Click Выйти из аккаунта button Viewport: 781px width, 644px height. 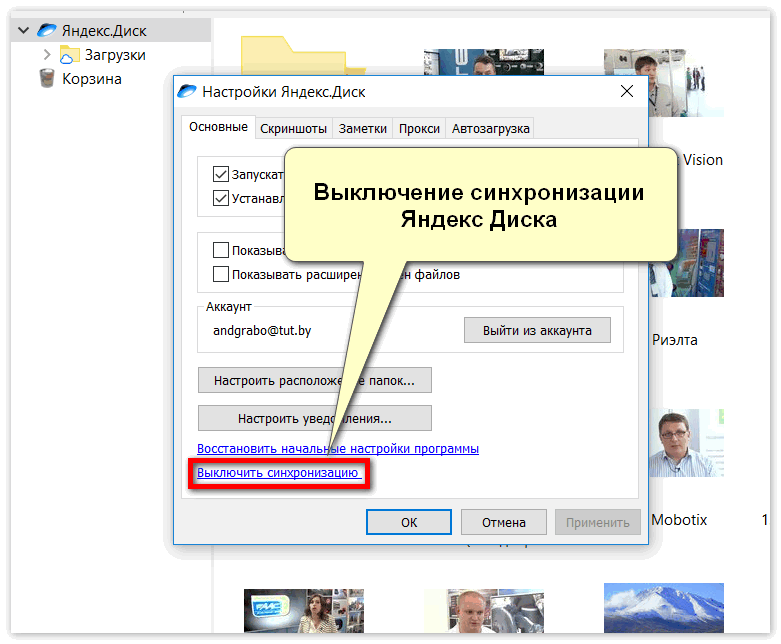pyautogui.click(x=537, y=330)
